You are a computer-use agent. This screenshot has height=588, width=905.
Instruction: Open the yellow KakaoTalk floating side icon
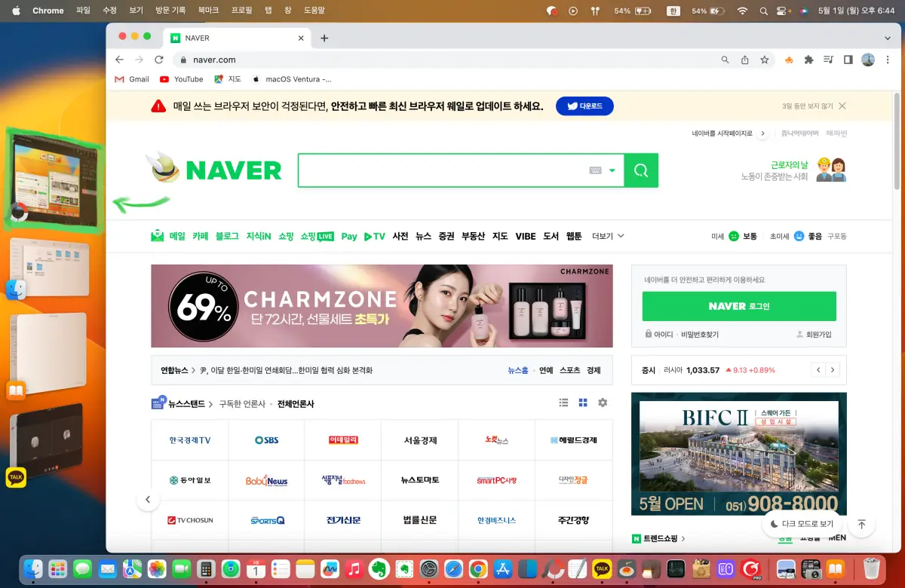17,476
